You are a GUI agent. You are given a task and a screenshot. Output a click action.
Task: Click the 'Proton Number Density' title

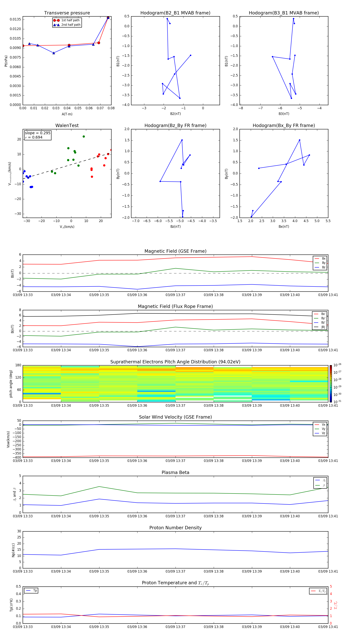(175, 528)
